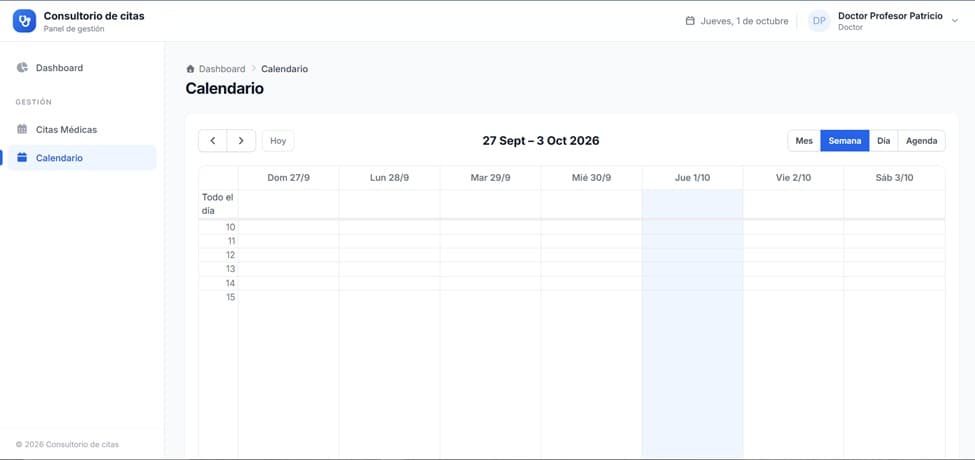Click the Todo el día row label
The height and width of the screenshot is (460, 975).
(x=217, y=204)
